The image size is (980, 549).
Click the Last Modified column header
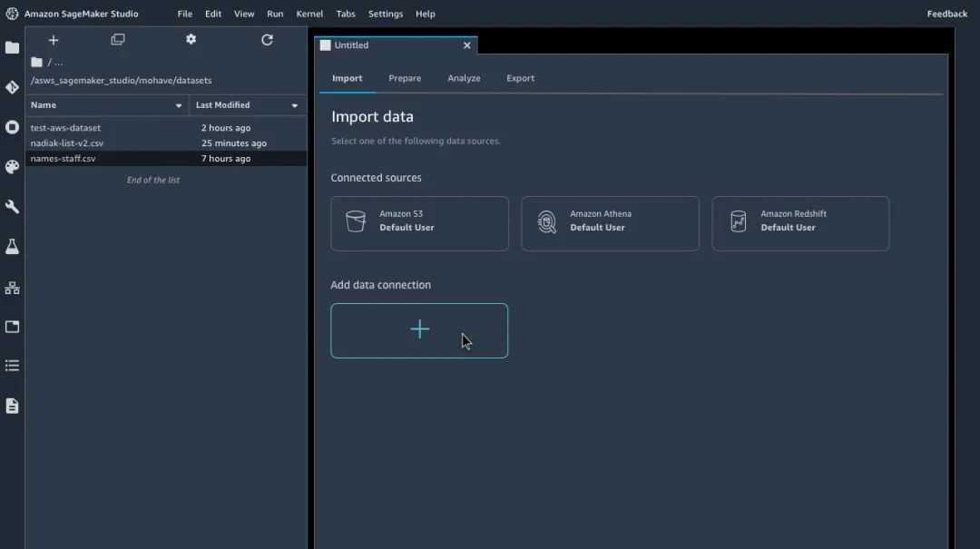click(248, 105)
